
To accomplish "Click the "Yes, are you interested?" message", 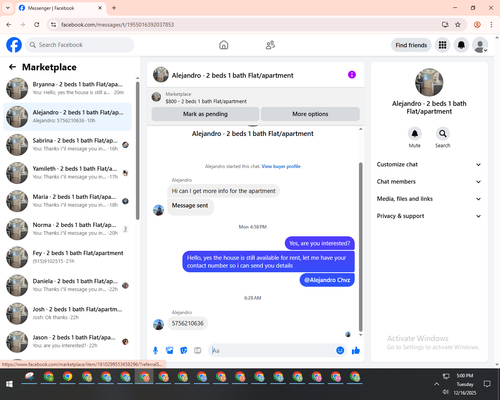I will click(320, 243).
